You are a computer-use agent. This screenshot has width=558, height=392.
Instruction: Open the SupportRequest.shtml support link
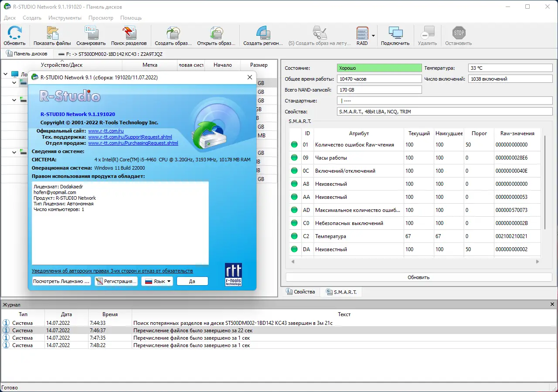(130, 137)
